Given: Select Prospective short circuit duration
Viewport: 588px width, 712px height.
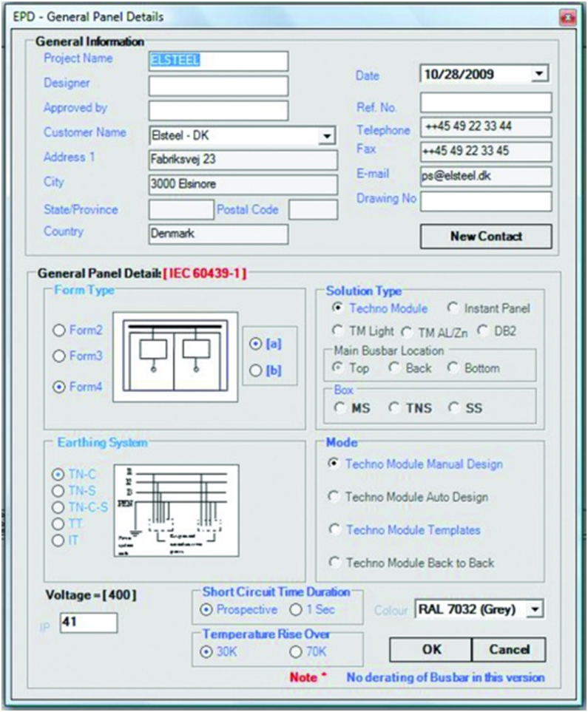Looking at the screenshot, I should click(206, 609).
